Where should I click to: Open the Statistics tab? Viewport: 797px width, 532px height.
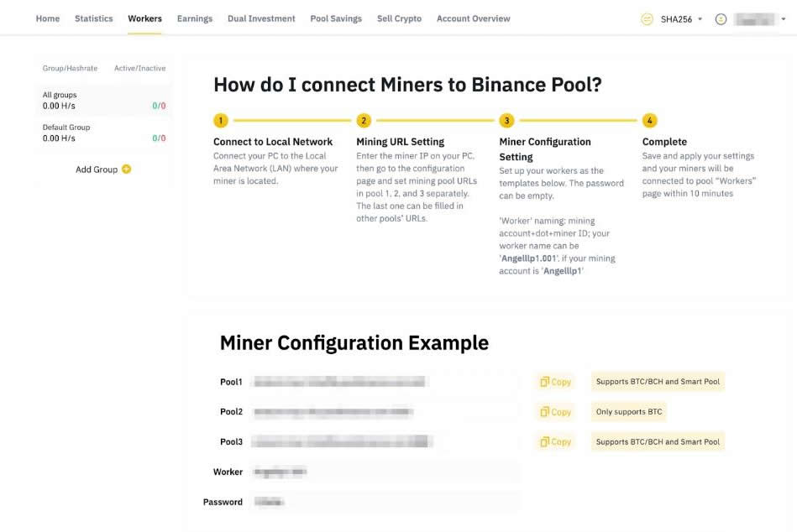[94, 18]
